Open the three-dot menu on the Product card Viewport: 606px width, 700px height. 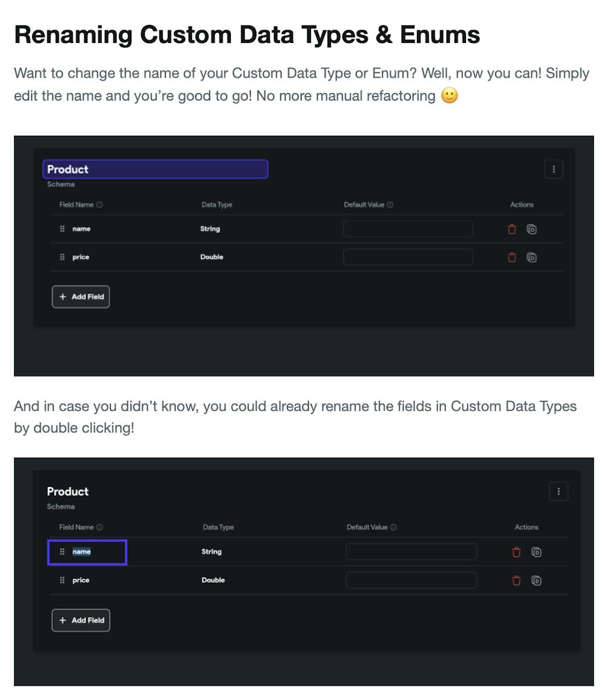[x=553, y=169]
